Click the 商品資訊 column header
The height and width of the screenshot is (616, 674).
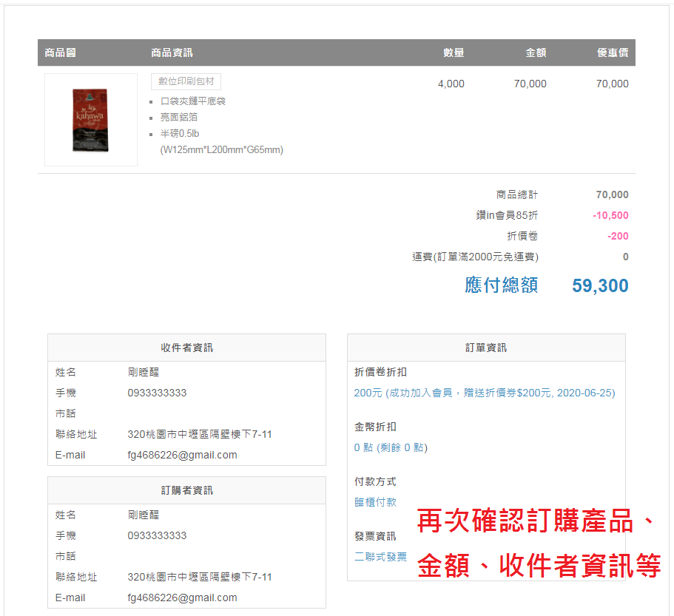coord(172,53)
